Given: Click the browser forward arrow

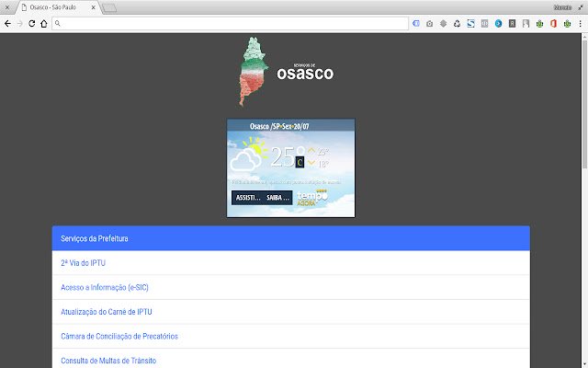Looking at the screenshot, I should pos(20,24).
